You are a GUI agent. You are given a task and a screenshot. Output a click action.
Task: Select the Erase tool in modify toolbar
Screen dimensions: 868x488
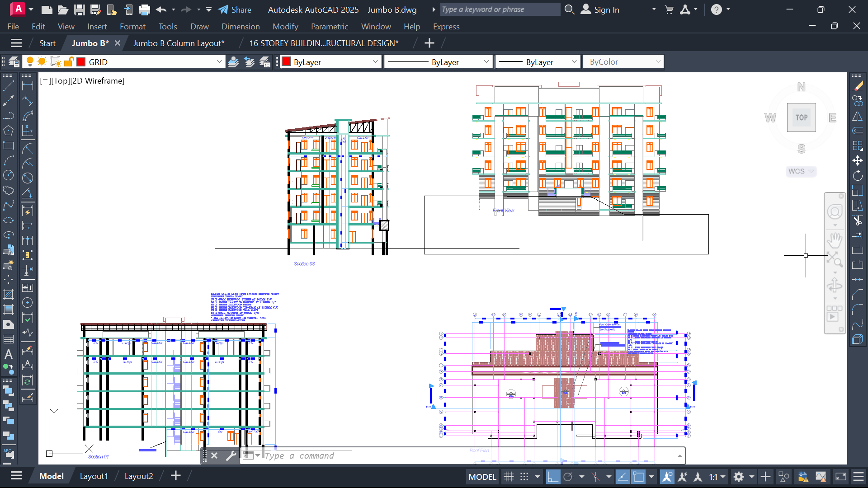click(x=858, y=86)
